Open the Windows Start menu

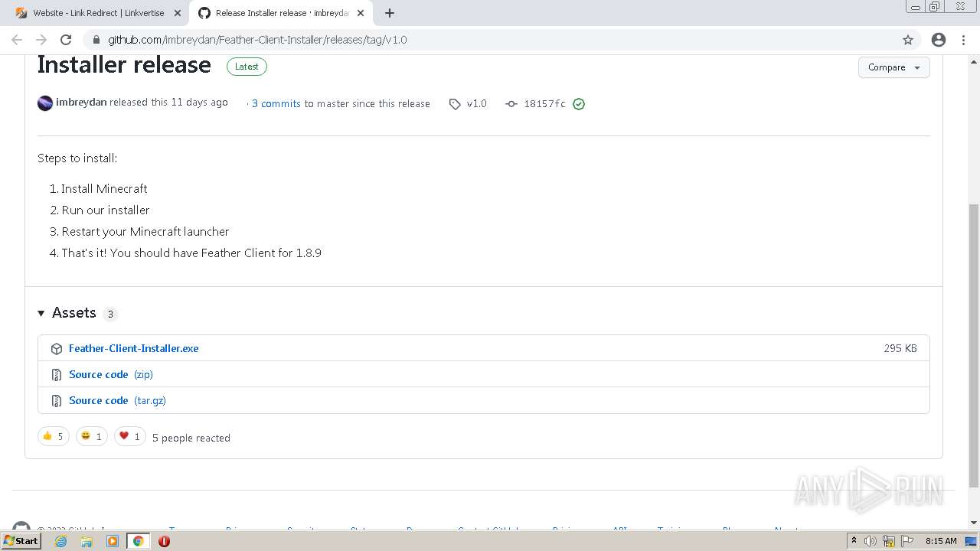(x=21, y=541)
